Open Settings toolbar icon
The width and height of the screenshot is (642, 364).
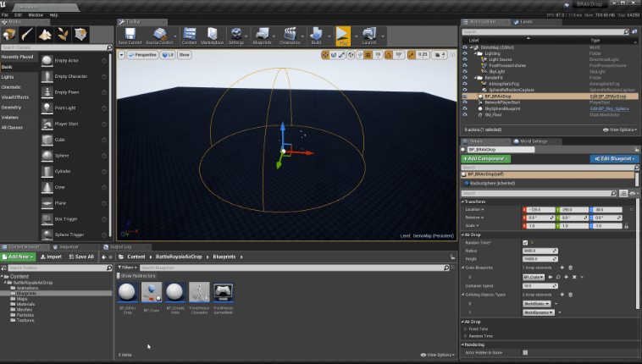(235, 36)
